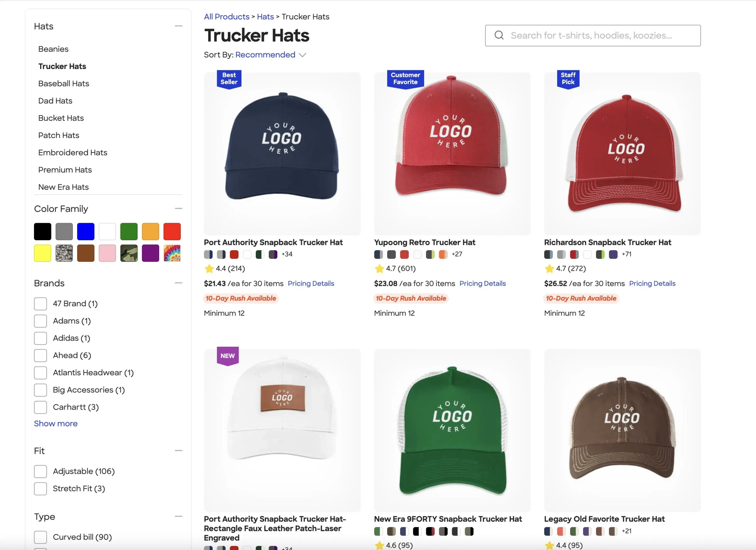Click the Staff Pick badge
Screen dimensions: 756x550
coord(568,78)
